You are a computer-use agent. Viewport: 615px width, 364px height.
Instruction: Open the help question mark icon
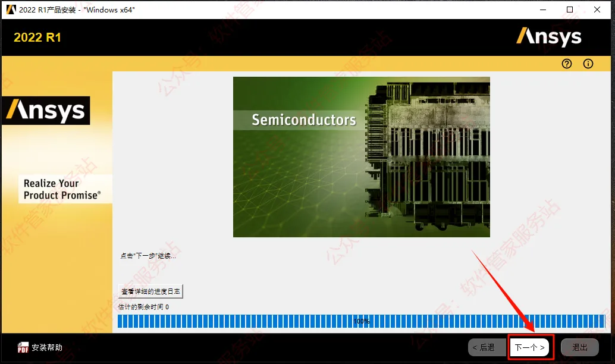[x=566, y=64]
